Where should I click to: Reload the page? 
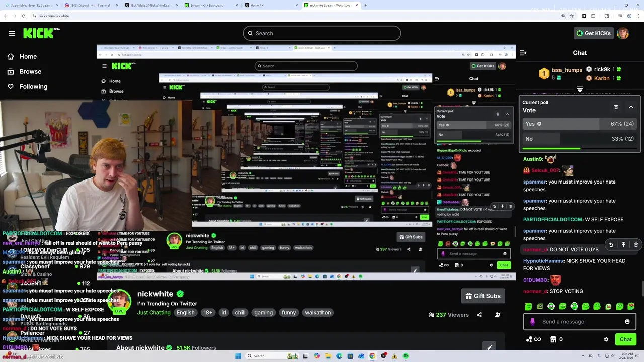click(24, 16)
